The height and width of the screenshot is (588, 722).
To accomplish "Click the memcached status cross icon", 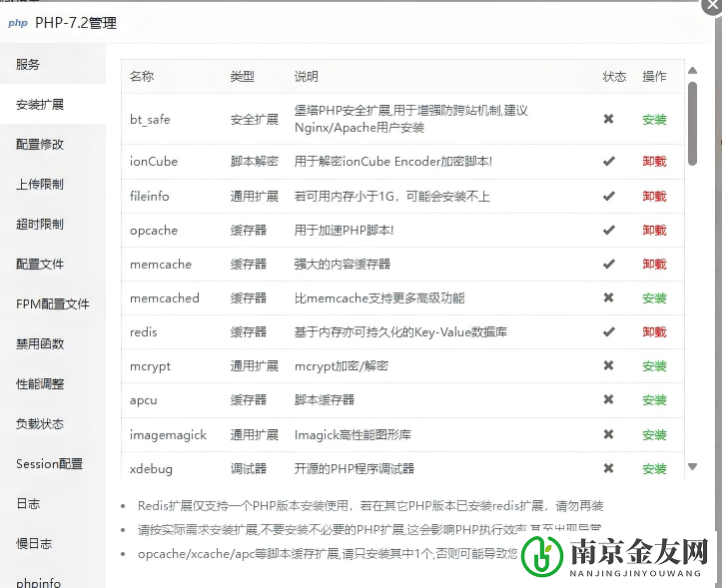I will (609, 297).
